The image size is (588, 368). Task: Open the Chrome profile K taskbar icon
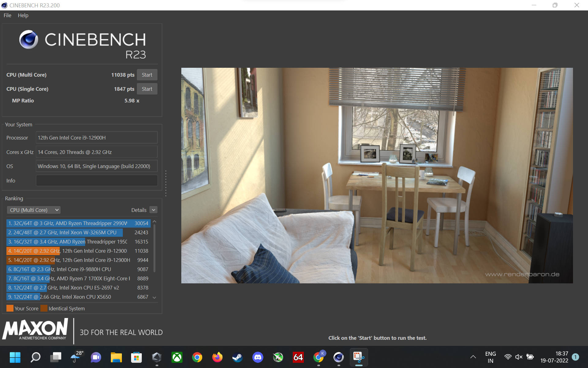click(318, 357)
